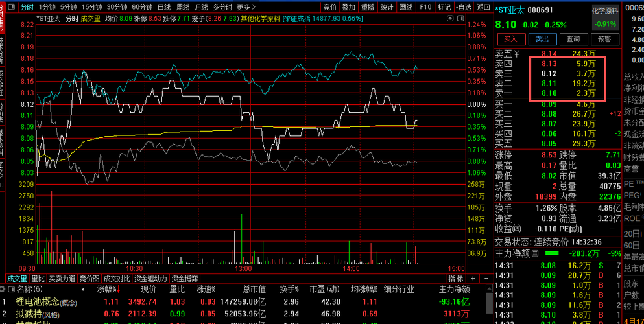
Task: Click the gear settings icon beside 名称(6)
Action: tap(3, 289)
